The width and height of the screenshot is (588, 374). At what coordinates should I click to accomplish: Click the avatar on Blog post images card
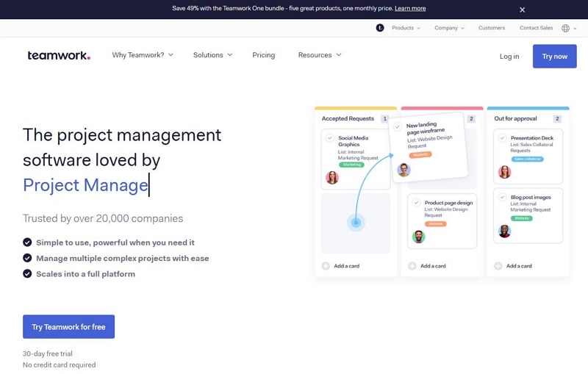tap(505, 231)
